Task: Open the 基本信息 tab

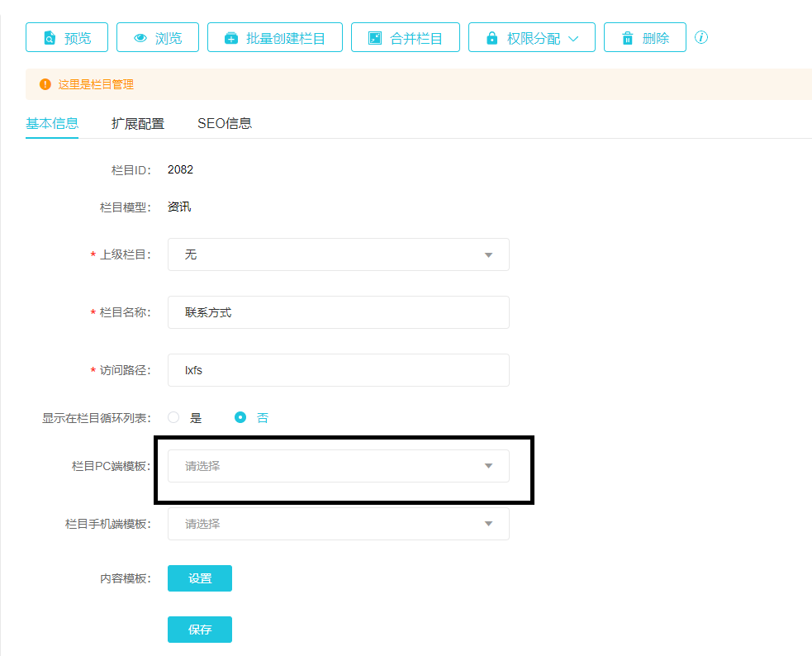Action: coord(52,124)
